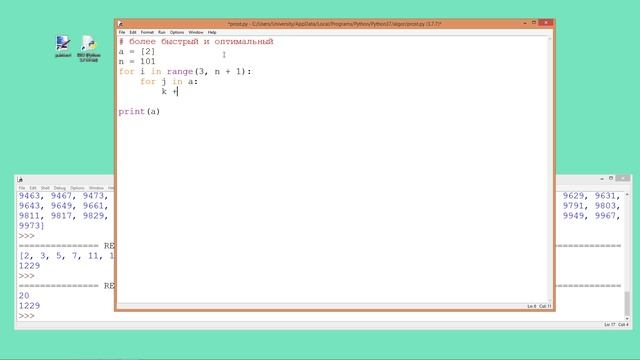The height and width of the screenshot is (360, 640).
Task: Open the Window menu in the editor window
Action: pyautogui.click(x=196, y=32)
